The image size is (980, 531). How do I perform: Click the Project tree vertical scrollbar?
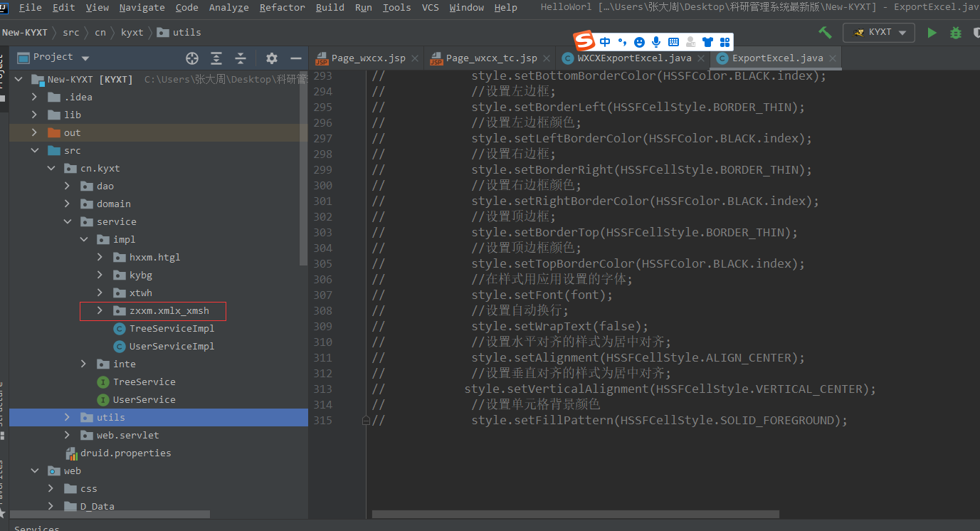tap(305, 167)
